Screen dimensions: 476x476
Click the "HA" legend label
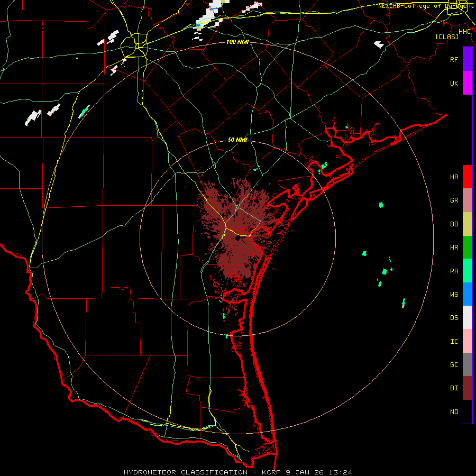point(454,177)
